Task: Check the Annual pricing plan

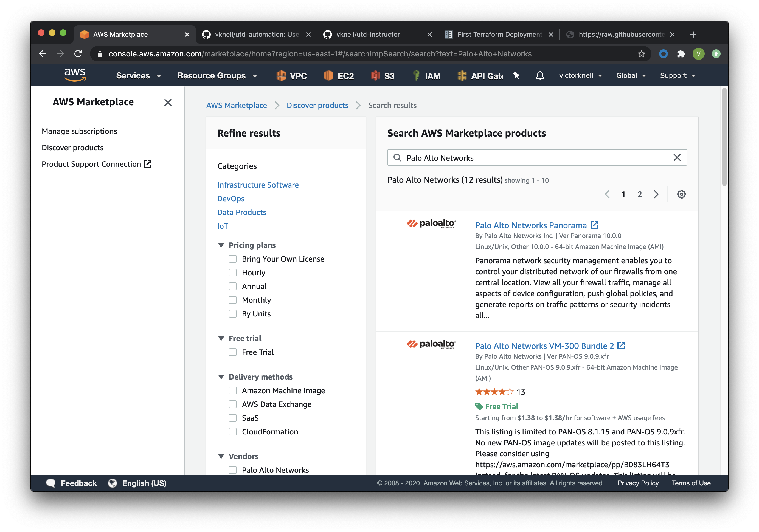Action: (233, 286)
